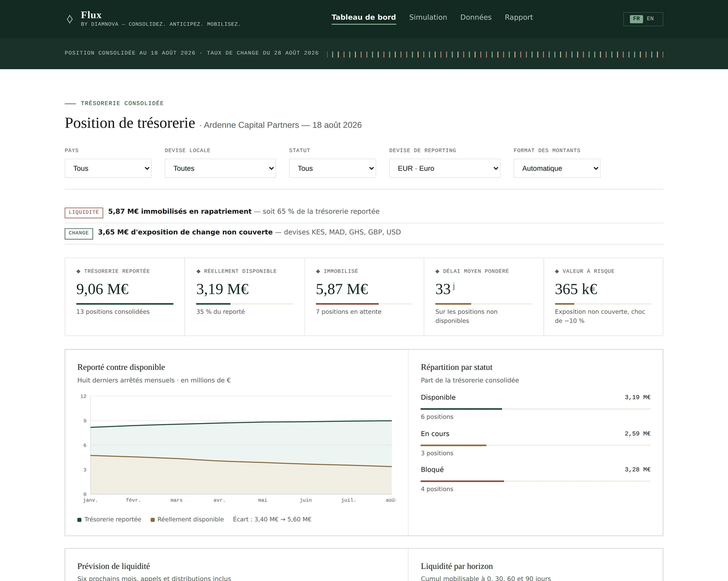The image size is (728, 581).
Task: Click the Délai moyen pondéré diamond icon
Action: coord(437,271)
